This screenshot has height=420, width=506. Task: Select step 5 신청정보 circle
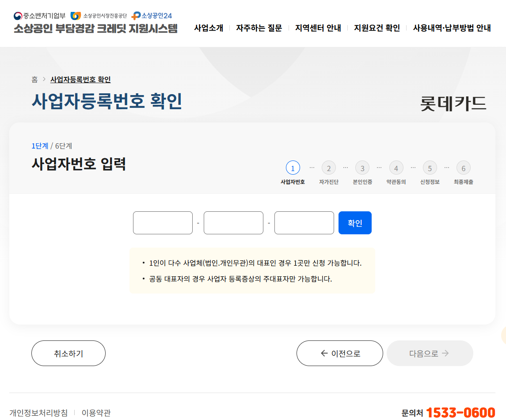point(430,168)
